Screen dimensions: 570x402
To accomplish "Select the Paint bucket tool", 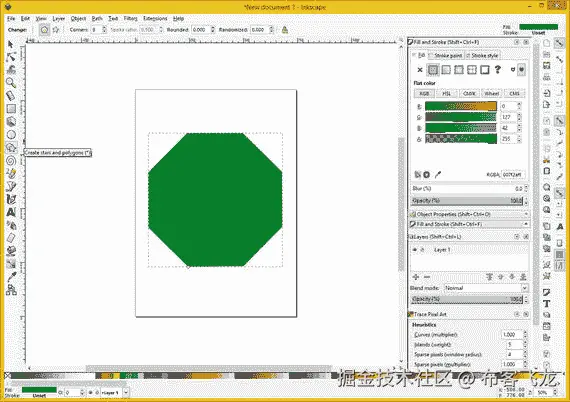I will click(11, 251).
